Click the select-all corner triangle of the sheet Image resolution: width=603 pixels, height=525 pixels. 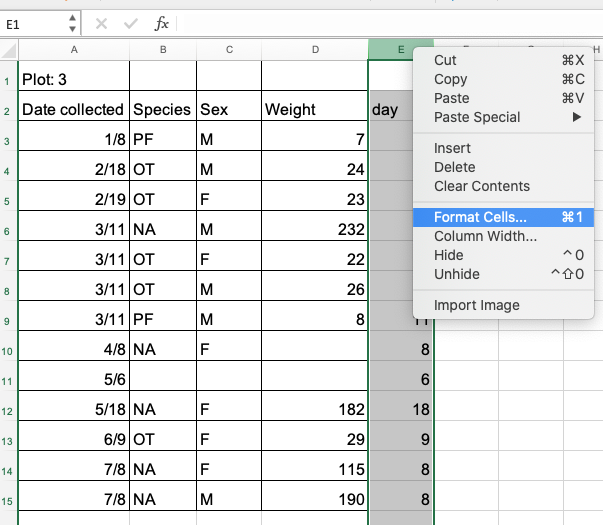pyautogui.click(x=9, y=50)
